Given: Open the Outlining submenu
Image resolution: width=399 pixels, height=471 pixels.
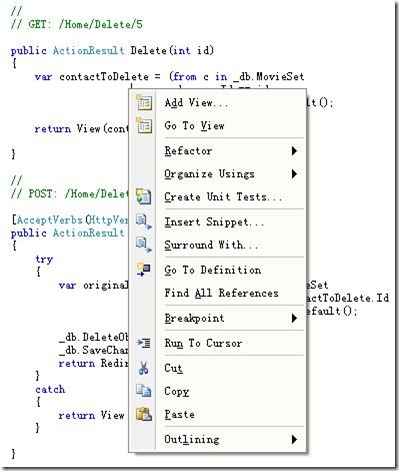Looking at the screenshot, I should point(218,439).
